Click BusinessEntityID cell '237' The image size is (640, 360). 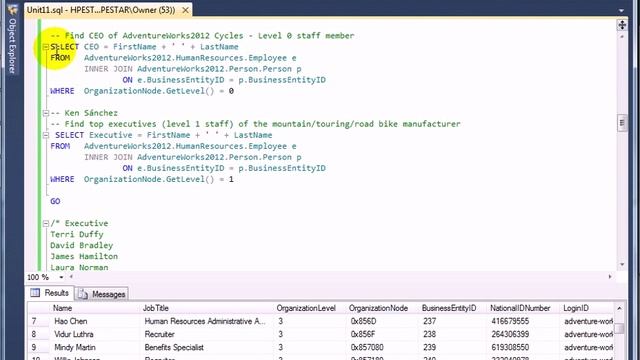453,321
